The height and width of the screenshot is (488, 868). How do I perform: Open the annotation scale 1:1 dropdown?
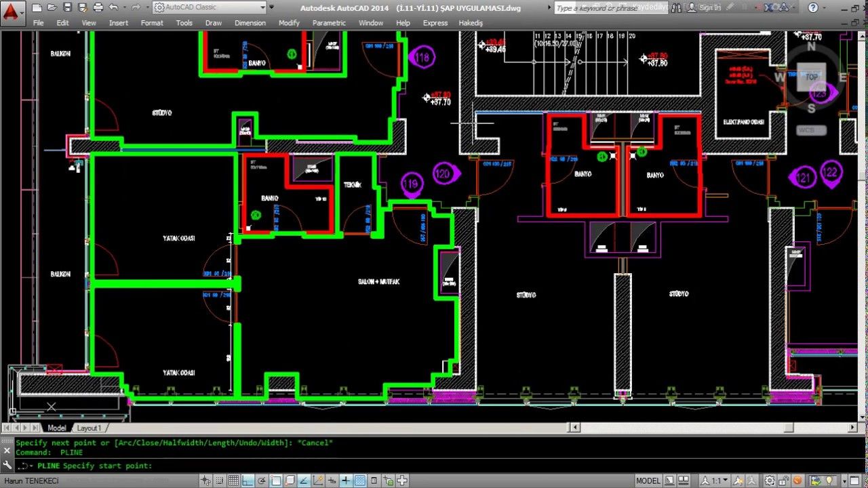click(717, 481)
